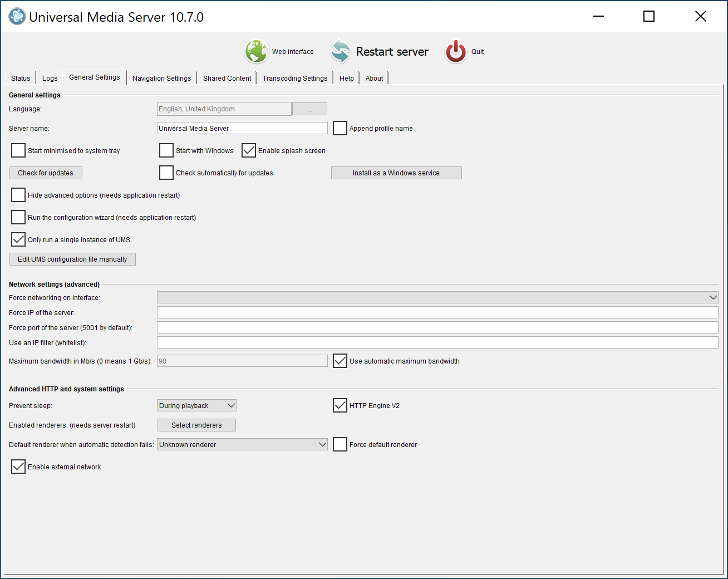Click the red Quit power icon
The height and width of the screenshot is (579, 728).
[x=456, y=51]
